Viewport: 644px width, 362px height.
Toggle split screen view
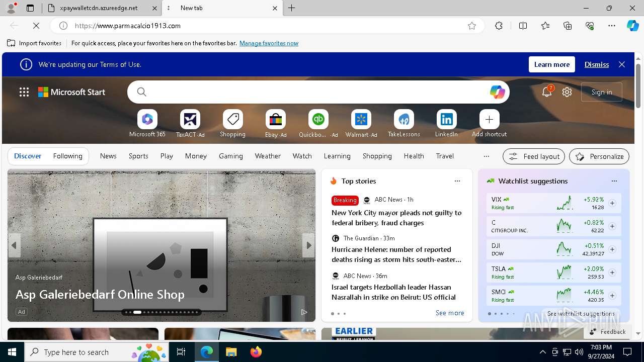(523, 26)
